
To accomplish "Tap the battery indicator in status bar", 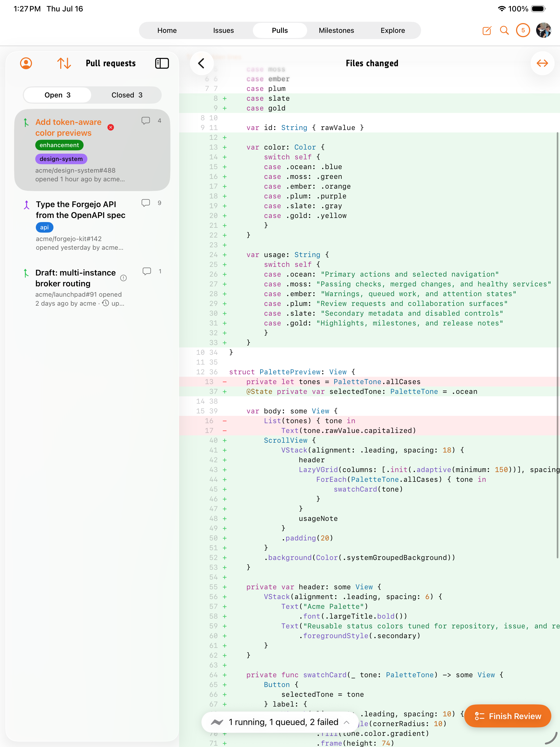I will [538, 9].
